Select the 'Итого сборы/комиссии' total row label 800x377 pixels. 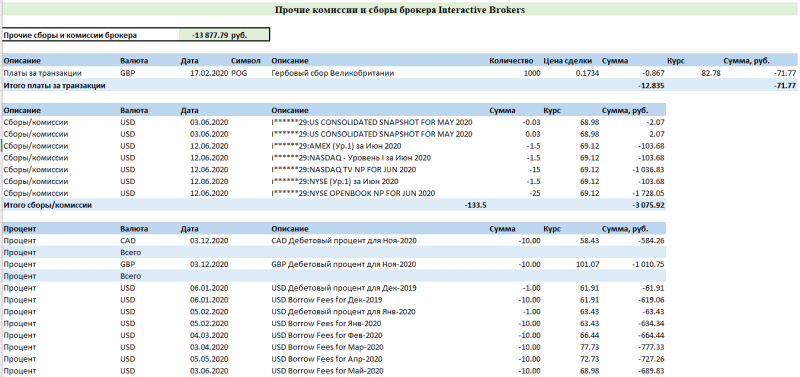point(47,205)
